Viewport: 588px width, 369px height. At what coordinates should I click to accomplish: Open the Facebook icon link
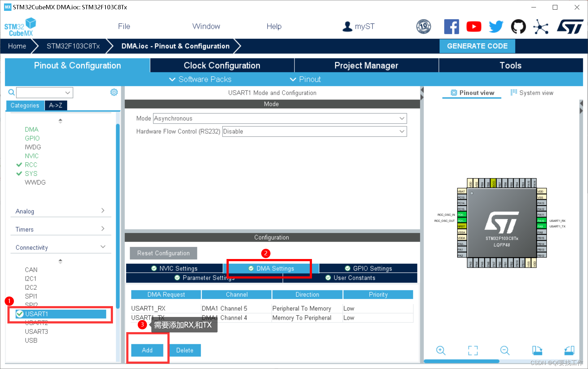point(452,27)
